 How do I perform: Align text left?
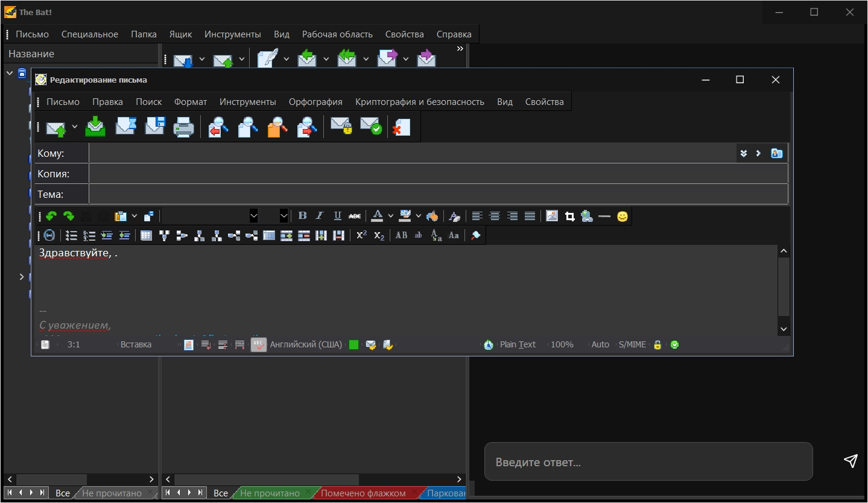[477, 216]
